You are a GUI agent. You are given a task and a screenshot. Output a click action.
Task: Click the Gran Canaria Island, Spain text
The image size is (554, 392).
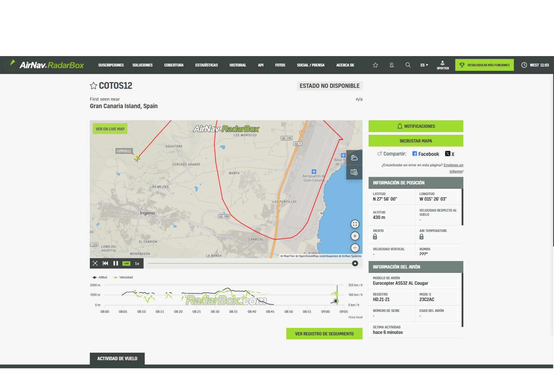pos(123,106)
